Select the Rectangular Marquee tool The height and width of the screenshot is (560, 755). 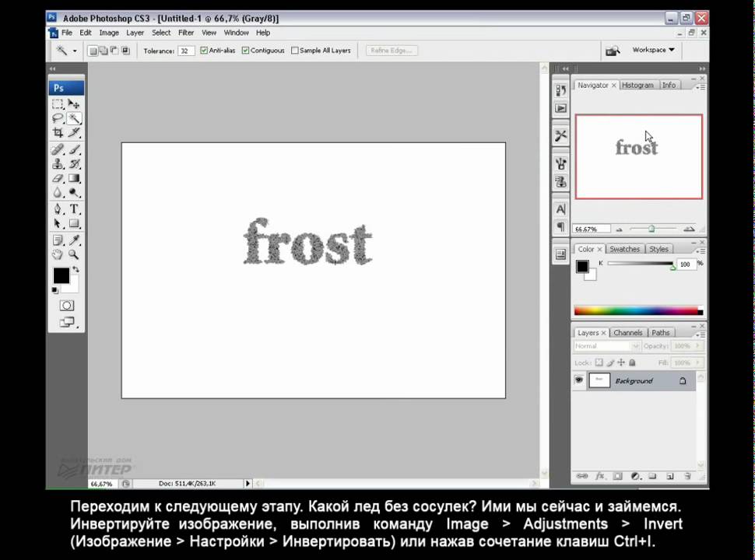coord(58,104)
